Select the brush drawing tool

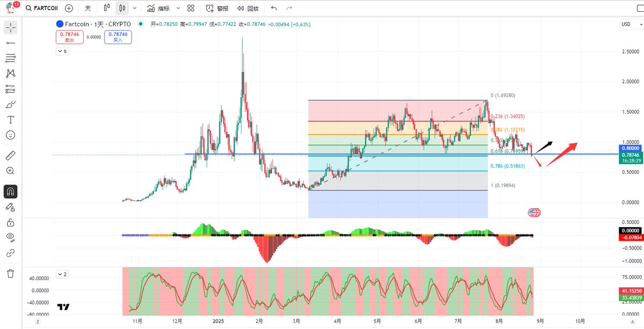tap(11, 105)
